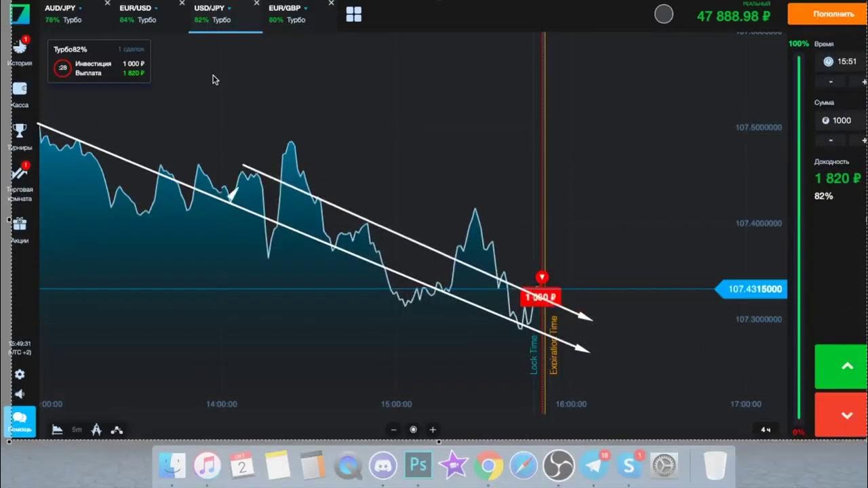
Task: Open the settings gear in sidebar
Action: pyautogui.click(x=20, y=374)
